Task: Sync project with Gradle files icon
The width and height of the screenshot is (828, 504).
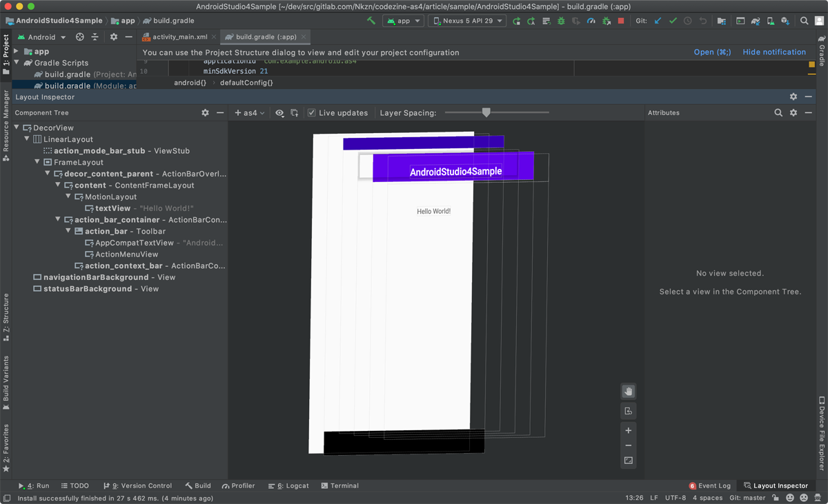Action: pyautogui.click(x=755, y=21)
